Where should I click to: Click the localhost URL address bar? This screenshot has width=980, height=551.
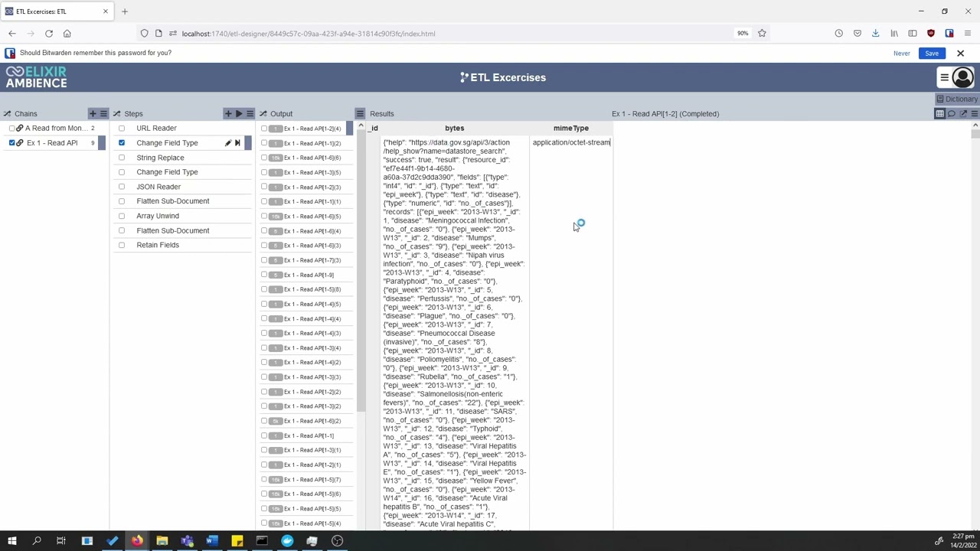click(x=309, y=34)
